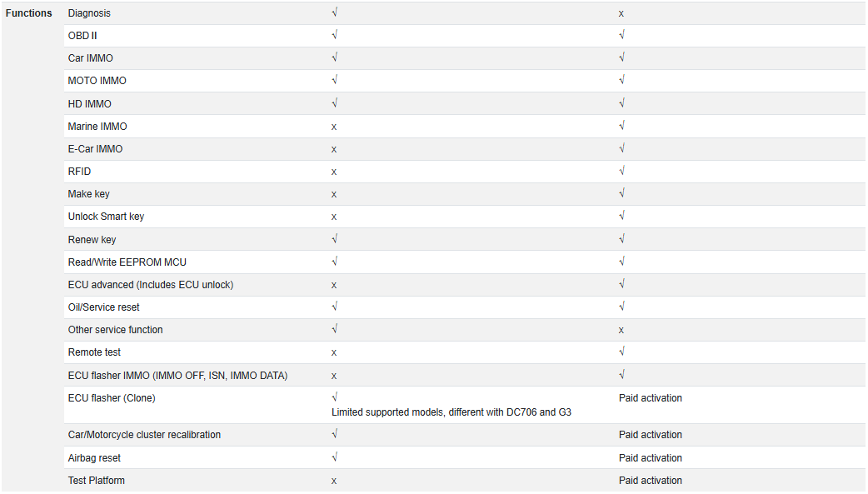
Task: Select the Diagnosis row label
Action: 89,13
